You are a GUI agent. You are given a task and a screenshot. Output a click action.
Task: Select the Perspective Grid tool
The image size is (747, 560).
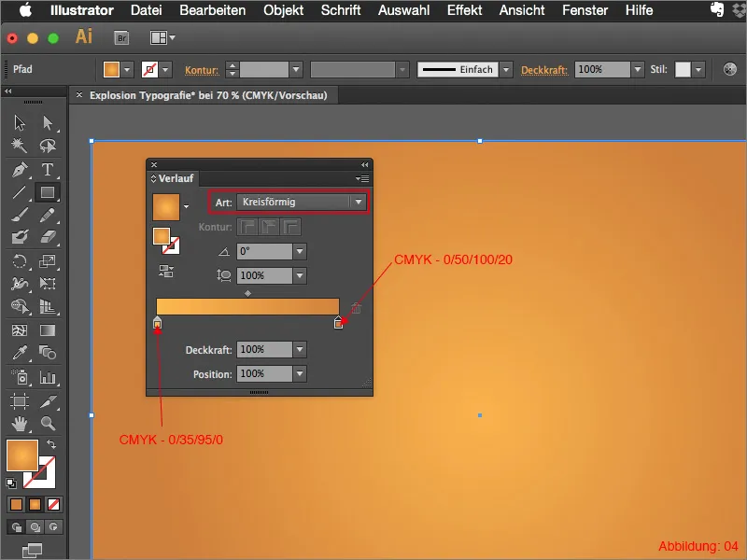tap(48, 306)
